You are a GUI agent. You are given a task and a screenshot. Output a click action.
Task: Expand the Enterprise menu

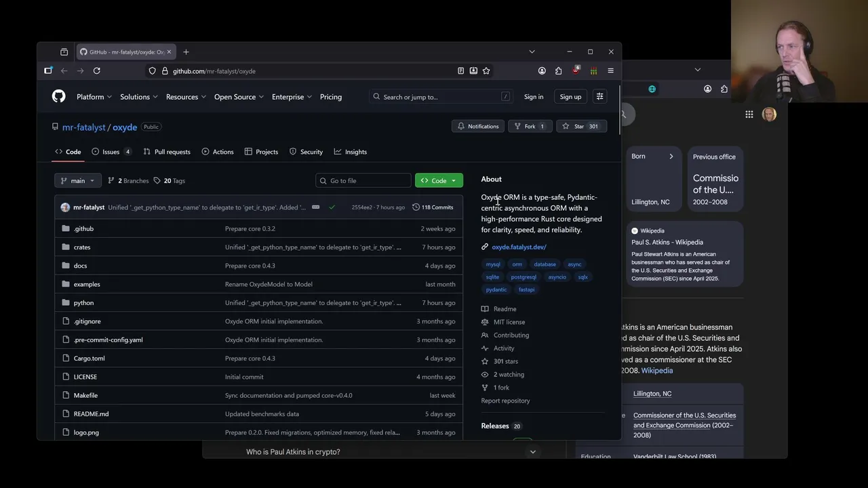pos(292,97)
